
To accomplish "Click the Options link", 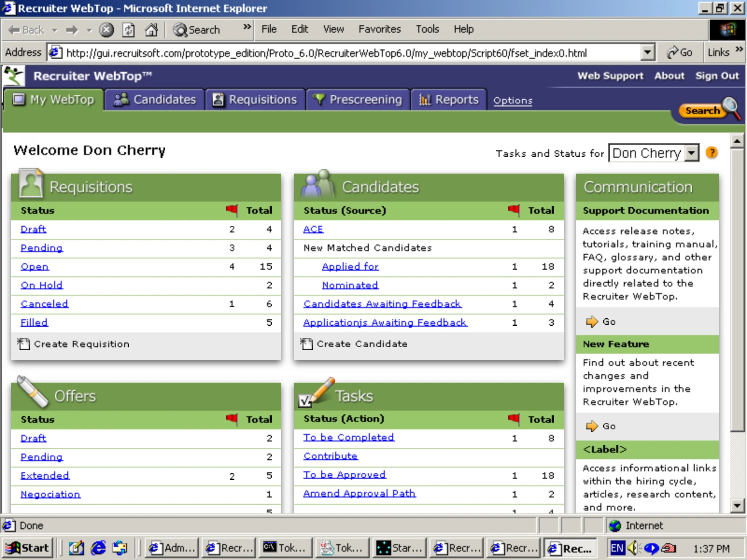I will pos(513,100).
